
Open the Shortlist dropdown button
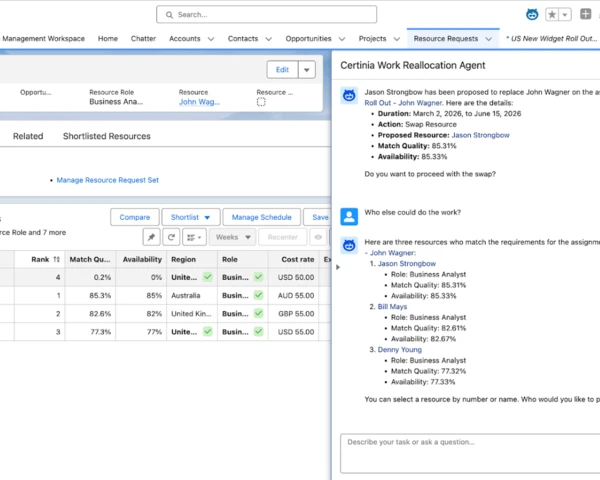click(x=191, y=217)
